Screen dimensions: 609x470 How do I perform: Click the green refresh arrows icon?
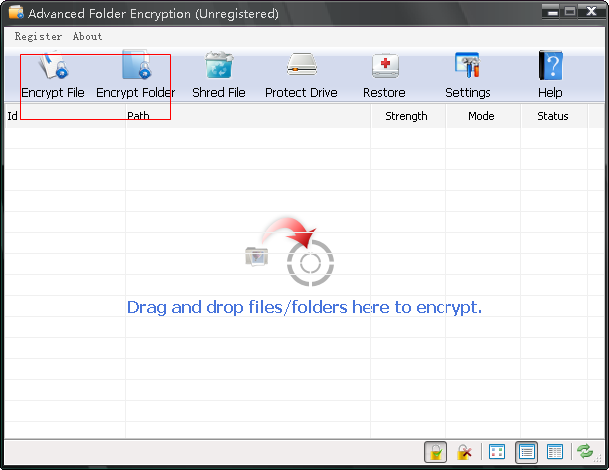[585, 452]
